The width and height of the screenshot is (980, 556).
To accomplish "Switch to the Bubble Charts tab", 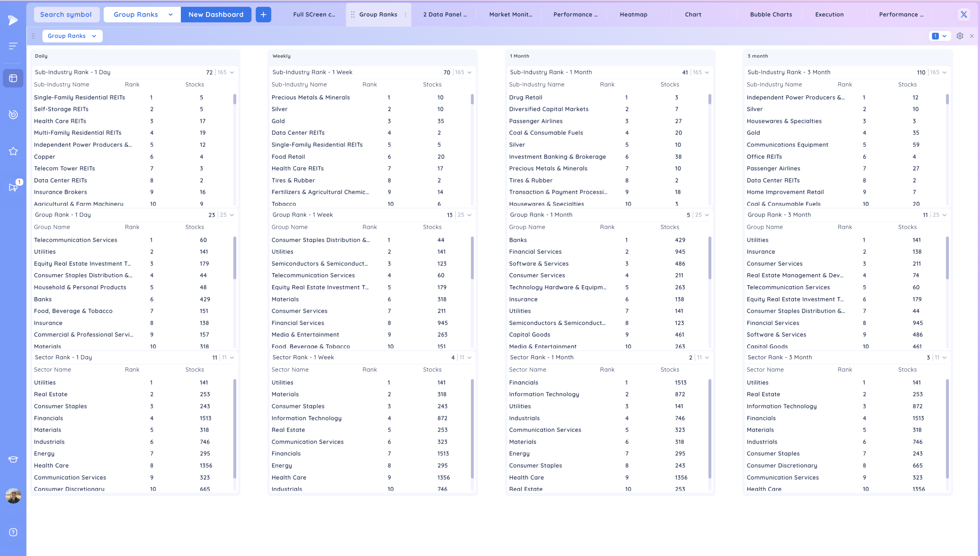I will click(771, 14).
